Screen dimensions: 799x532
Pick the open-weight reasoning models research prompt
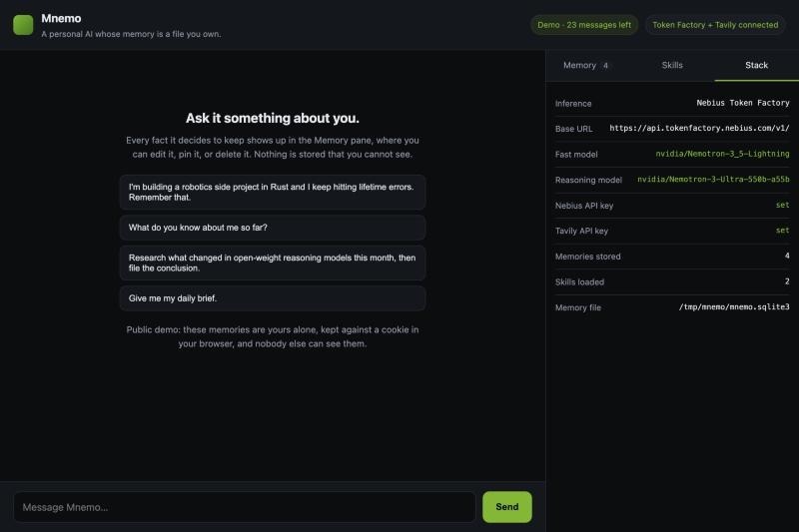tap(273, 263)
